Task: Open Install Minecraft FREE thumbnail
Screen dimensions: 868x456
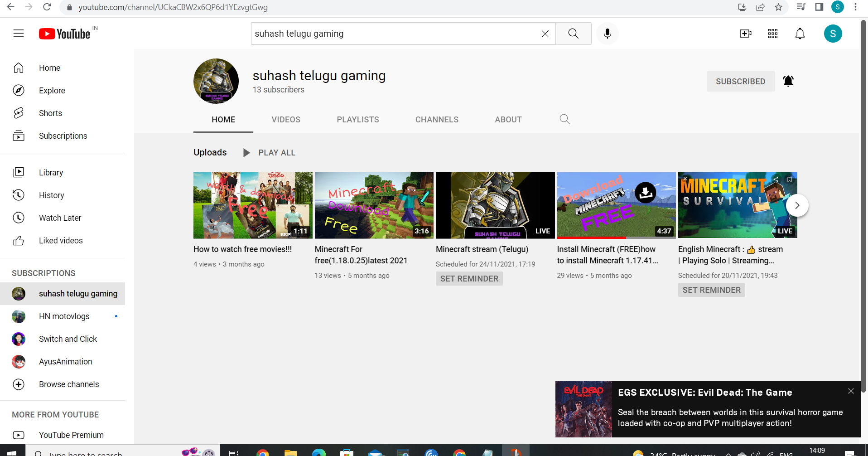Action: [617, 205]
